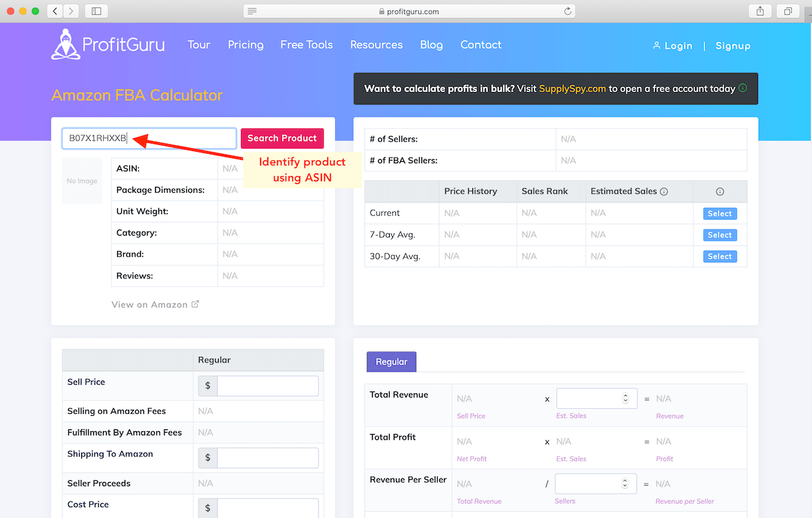Click the Amazon FBA Calculator heading
The width and height of the screenshot is (812, 518).
coord(137,95)
